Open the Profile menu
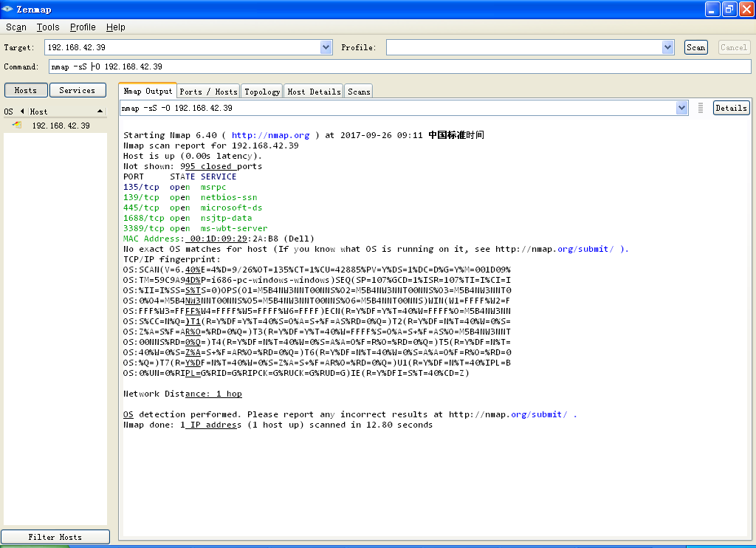This screenshot has width=756, height=548. tap(83, 27)
